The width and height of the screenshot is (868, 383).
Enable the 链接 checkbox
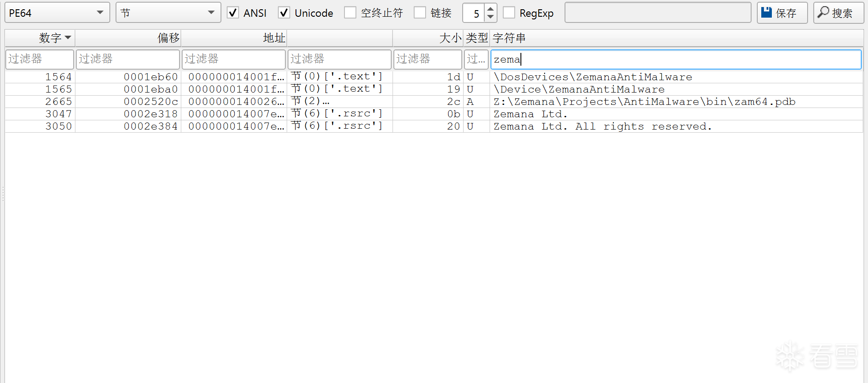(x=420, y=13)
